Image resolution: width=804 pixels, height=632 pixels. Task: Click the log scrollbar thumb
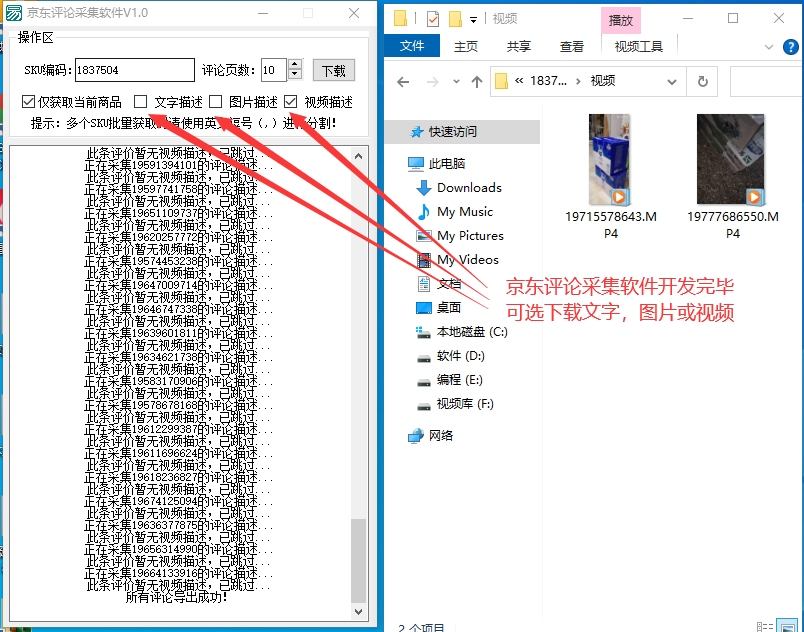pos(358,561)
